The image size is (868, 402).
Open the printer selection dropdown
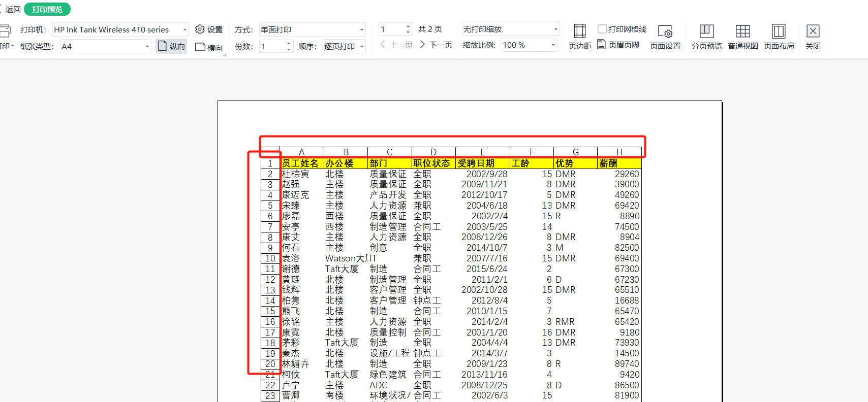[184, 30]
